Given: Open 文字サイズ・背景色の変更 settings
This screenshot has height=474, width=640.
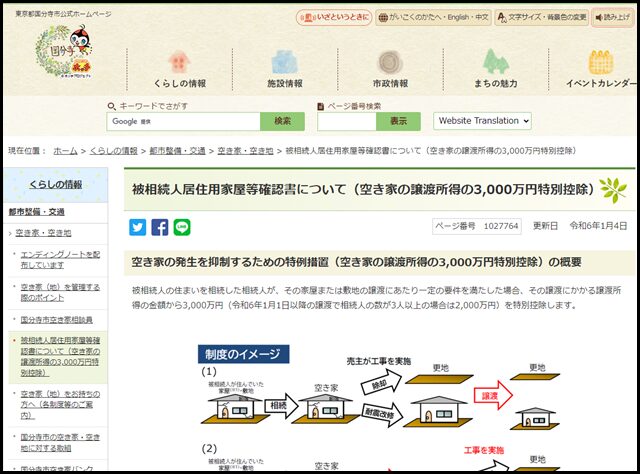Looking at the screenshot, I should [x=542, y=18].
